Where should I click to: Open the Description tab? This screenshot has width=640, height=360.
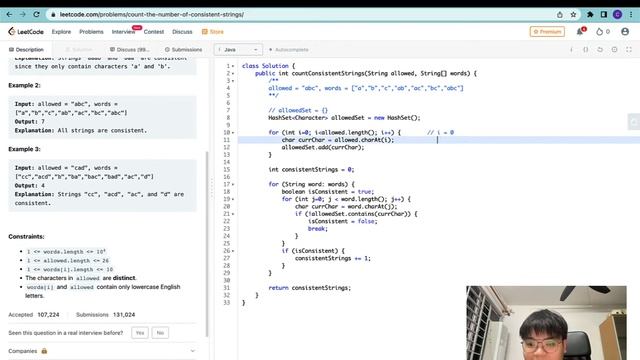[x=26, y=49]
